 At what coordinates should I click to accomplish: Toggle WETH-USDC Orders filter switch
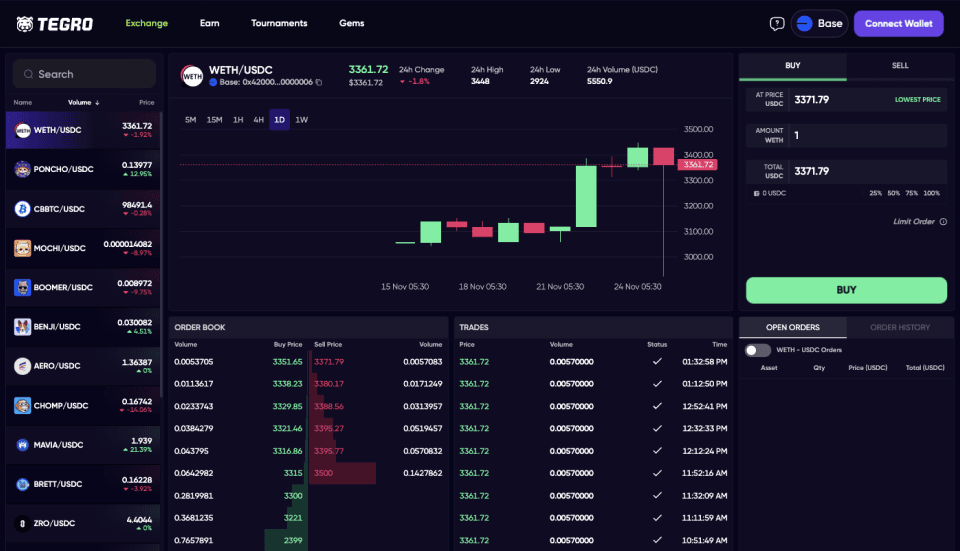757,350
